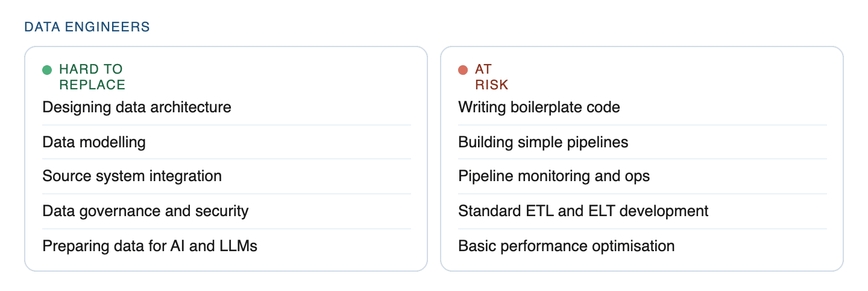Click the red dot beside At Risk

463,70
